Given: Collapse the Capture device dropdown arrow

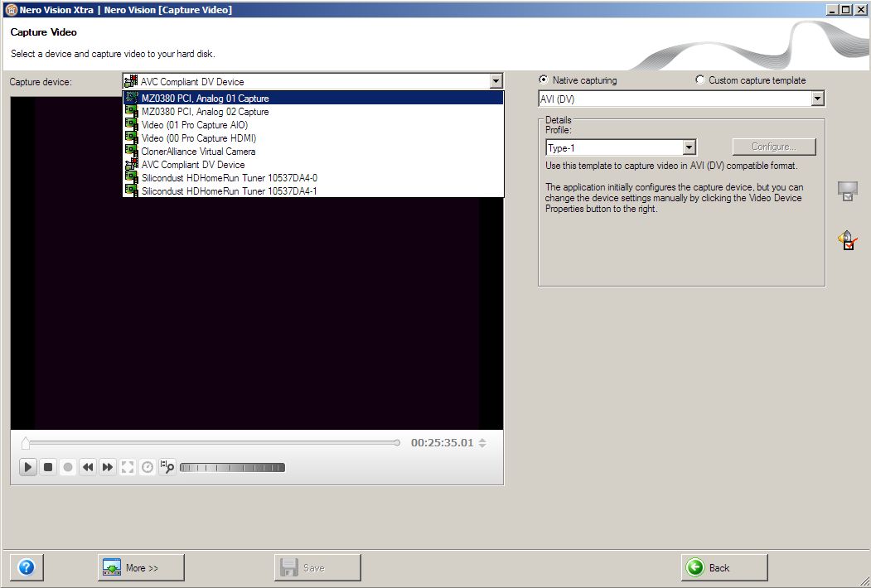Looking at the screenshot, I should [x=496, y=82].
